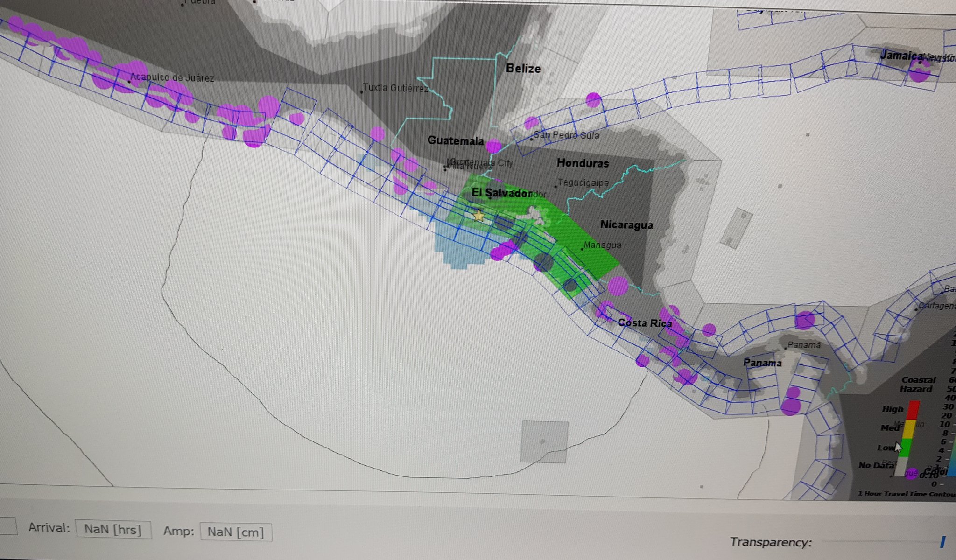Click the red High hazard swatch
956x560 pixels.
click(x=913, y=410)
